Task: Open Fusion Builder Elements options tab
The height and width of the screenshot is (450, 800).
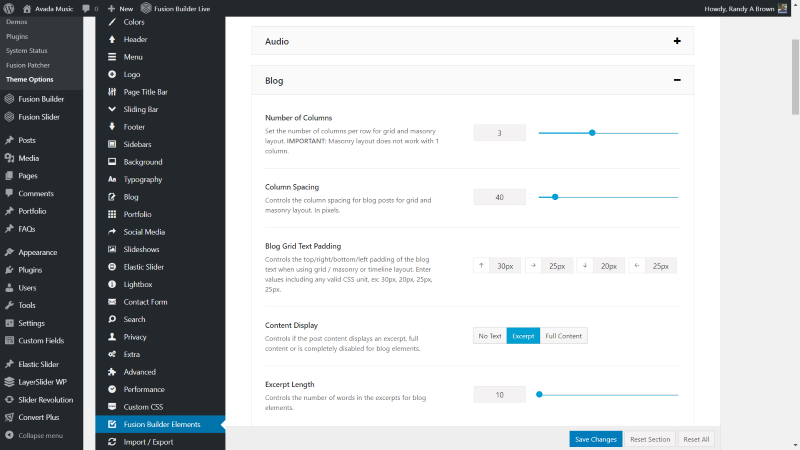Action: pos(160,424)
